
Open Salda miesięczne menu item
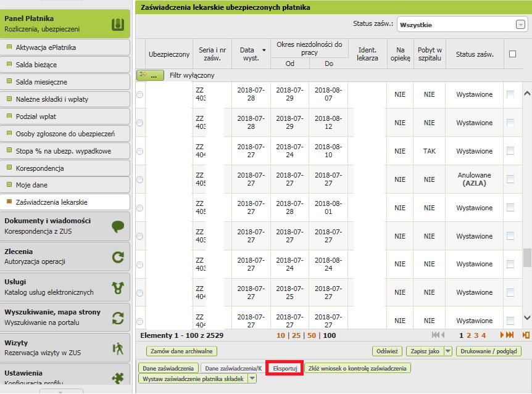click(x=65, y=82)
